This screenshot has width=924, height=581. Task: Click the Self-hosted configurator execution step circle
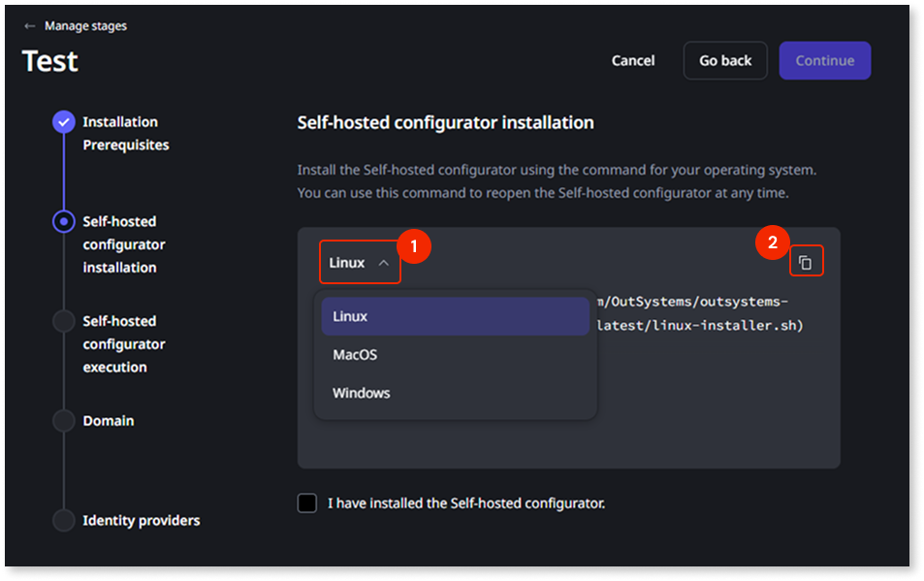tap(64, 321)
